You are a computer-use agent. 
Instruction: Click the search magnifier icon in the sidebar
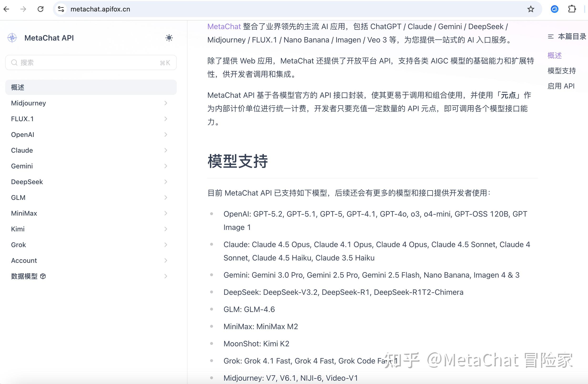14,62
